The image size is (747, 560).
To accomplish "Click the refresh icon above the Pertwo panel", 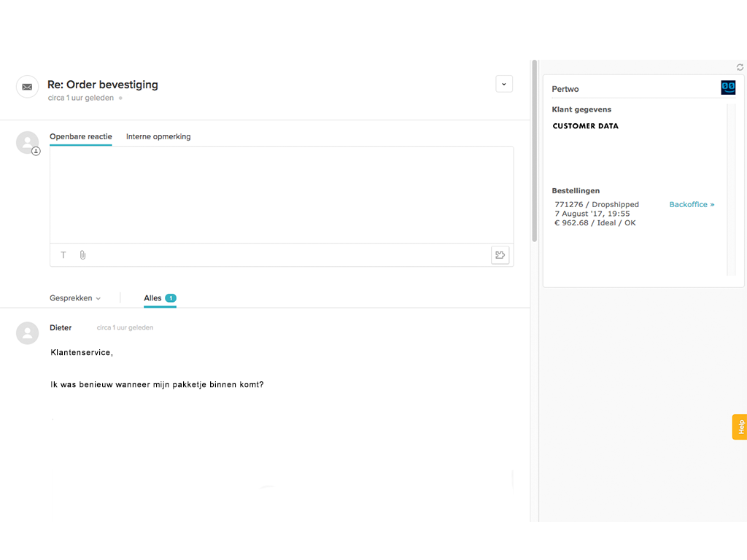I will tap(740, 67).
